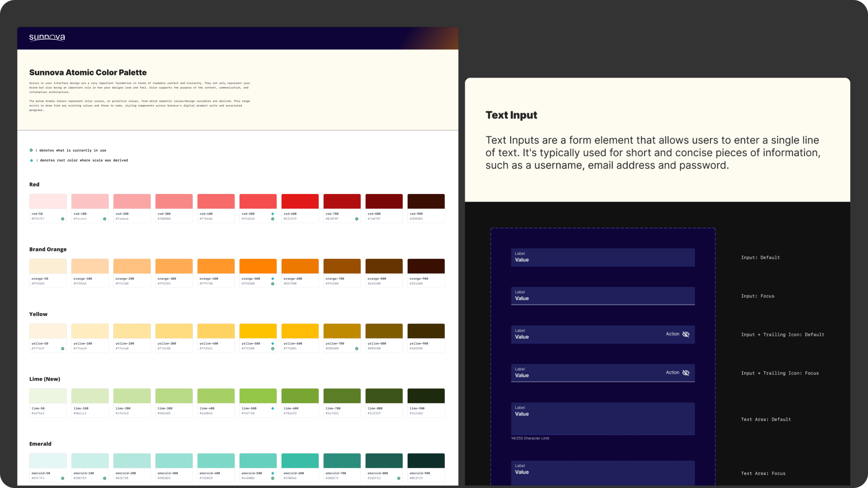This screenshot has height=488, width=868.
Task: Click the 'Lime (New)' section title
Action: click(45, 379)
